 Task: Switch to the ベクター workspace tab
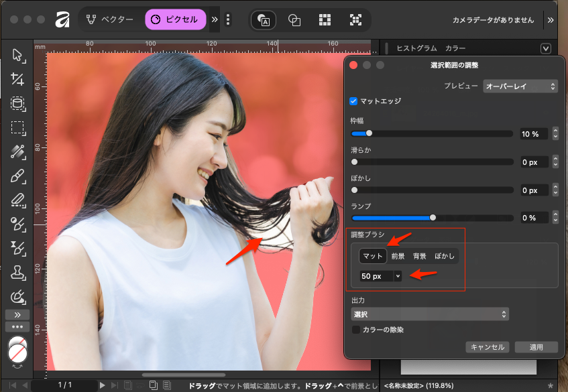(x=111, y=19)
